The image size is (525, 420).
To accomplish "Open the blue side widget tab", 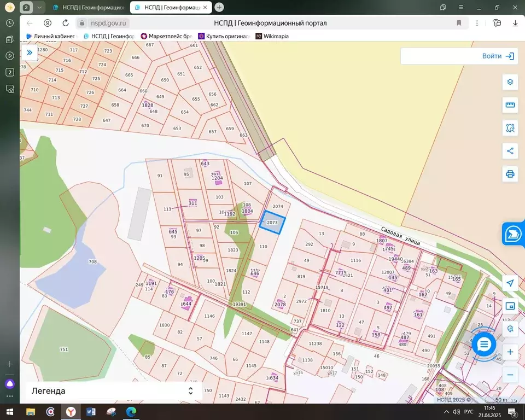I will pyautogui.click(x=514, y=234).
